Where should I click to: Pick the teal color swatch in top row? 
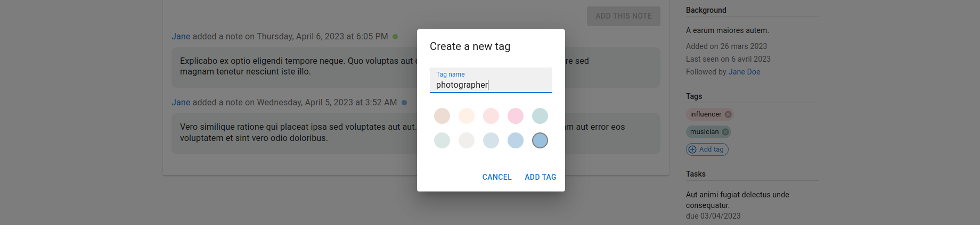click(540, 116)
